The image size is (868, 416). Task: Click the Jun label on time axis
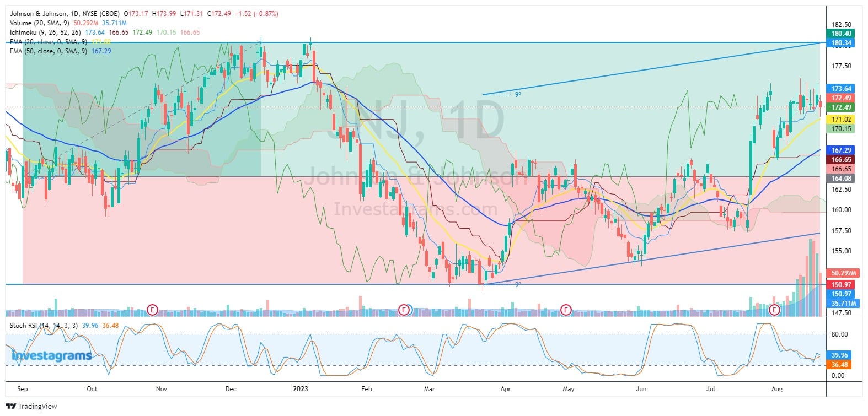point(641,389)
